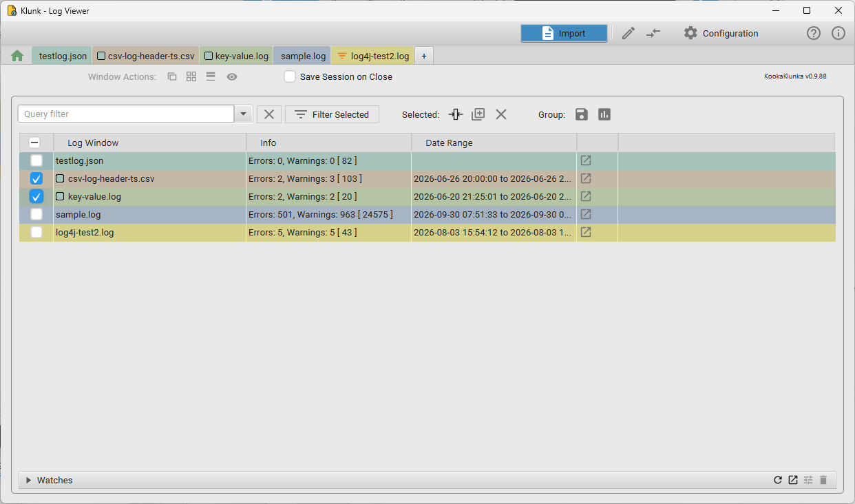The image size is (855, 504).
Task: Click date range starting 2026-06-20 21:25:01
Action: 493,196
